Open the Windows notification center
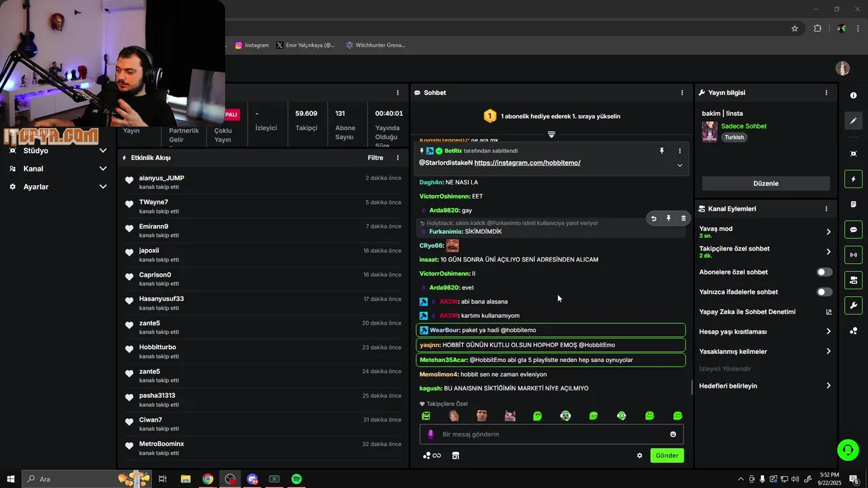Viewport: 868px width, 488px height. pos(854,479)
